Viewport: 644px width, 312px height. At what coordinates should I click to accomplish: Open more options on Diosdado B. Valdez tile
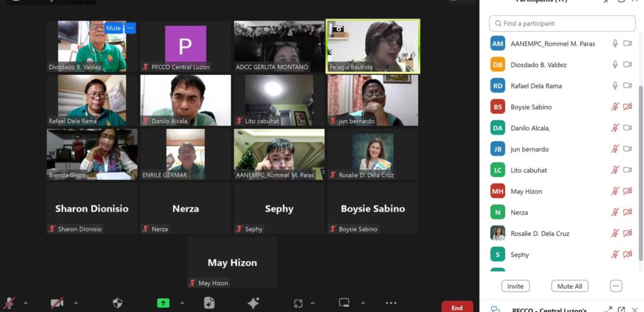click(x=130, y=28)
